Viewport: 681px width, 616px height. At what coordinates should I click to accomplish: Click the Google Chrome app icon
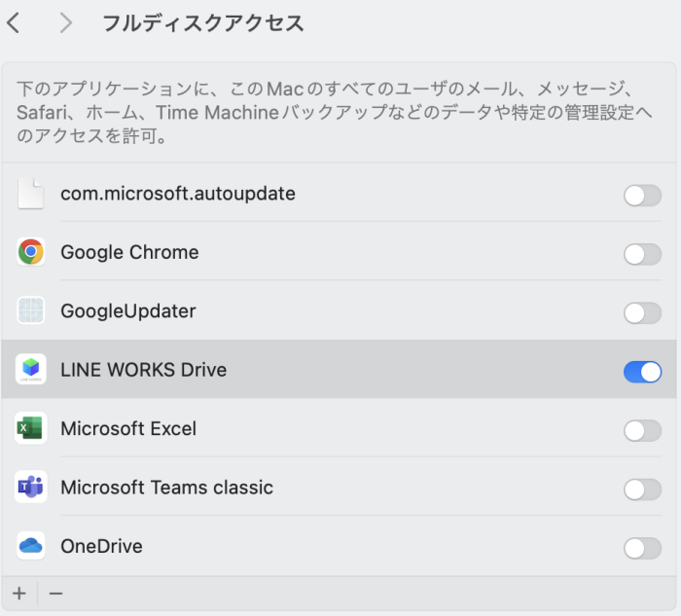(30, 252)
